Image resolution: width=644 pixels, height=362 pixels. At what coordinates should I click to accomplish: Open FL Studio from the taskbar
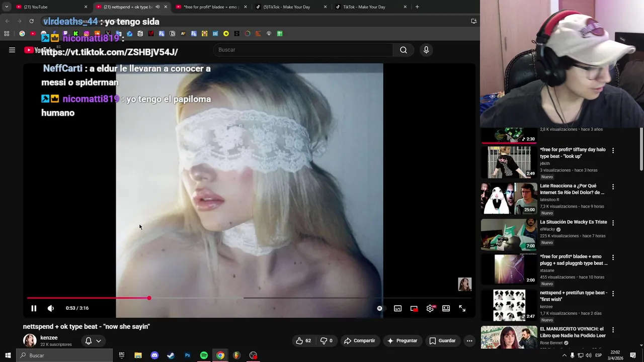[x=236, y=355]
